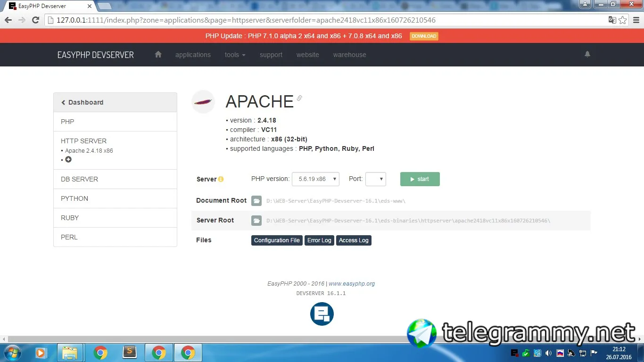
Task: Launch Windows Media Player from the taskbar
Action: point(41,353)
